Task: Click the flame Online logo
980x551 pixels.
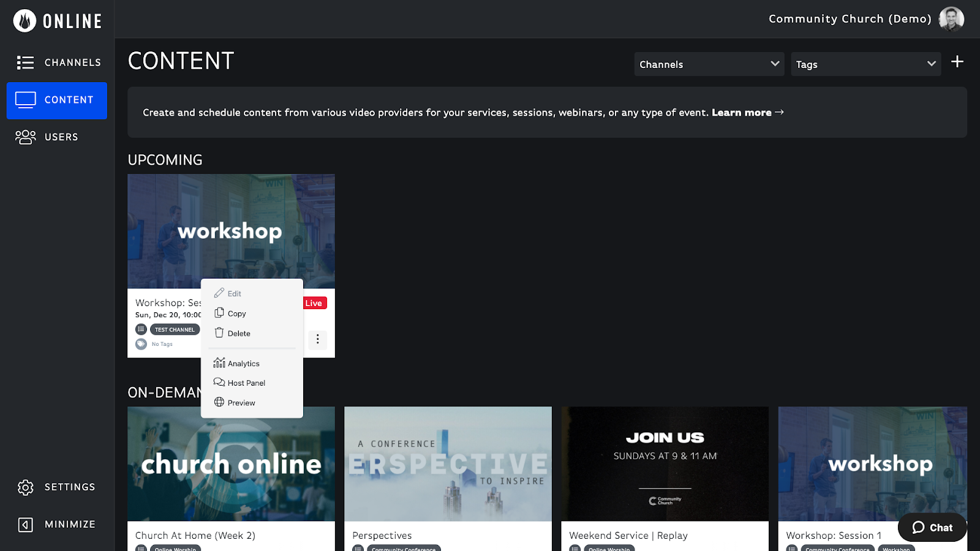Action: (x=24, y=21)
